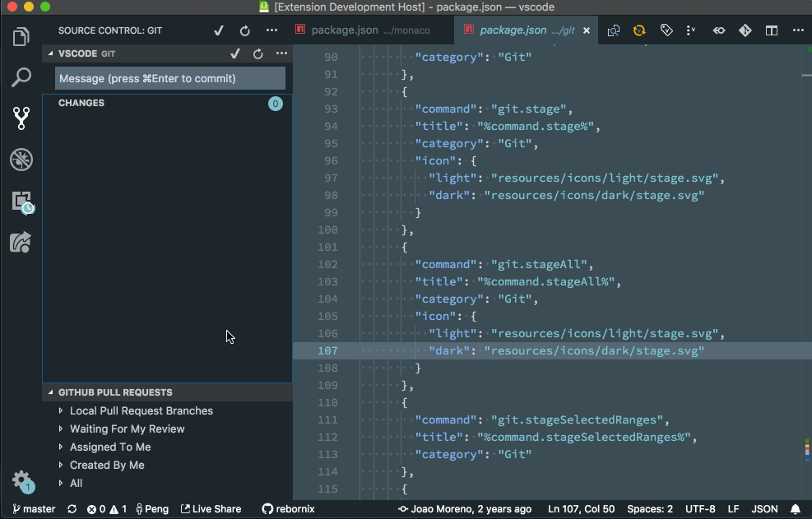The width and height of the screenshot is (812, 519).
Task: Click the rebornix GitHub status item
Action: point(289,509)
